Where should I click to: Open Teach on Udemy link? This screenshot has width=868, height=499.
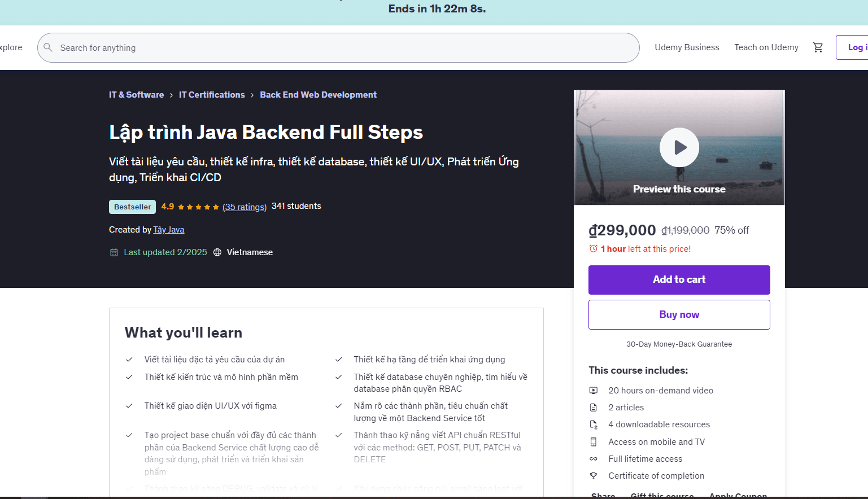point(766,47)
